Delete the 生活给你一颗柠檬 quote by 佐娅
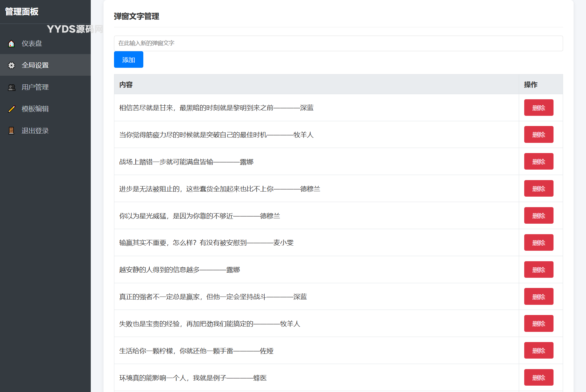The image size is (586, 392). click(x=539, y=351)
